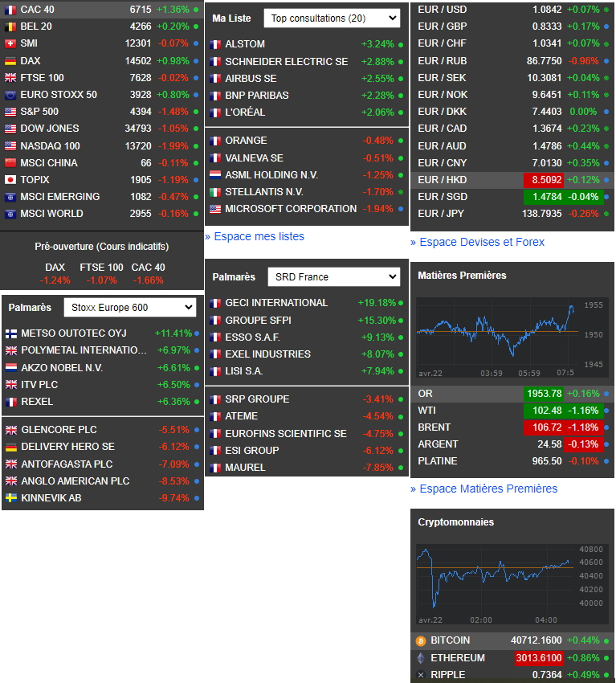This screenshot has width=616, height=683.
Task: Click the US flag beside MICROSOFT CORPORATION
Action: click(215, 209)
